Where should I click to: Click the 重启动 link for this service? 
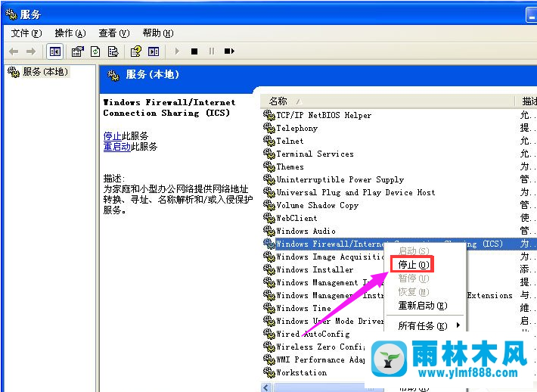click(116, 147)
